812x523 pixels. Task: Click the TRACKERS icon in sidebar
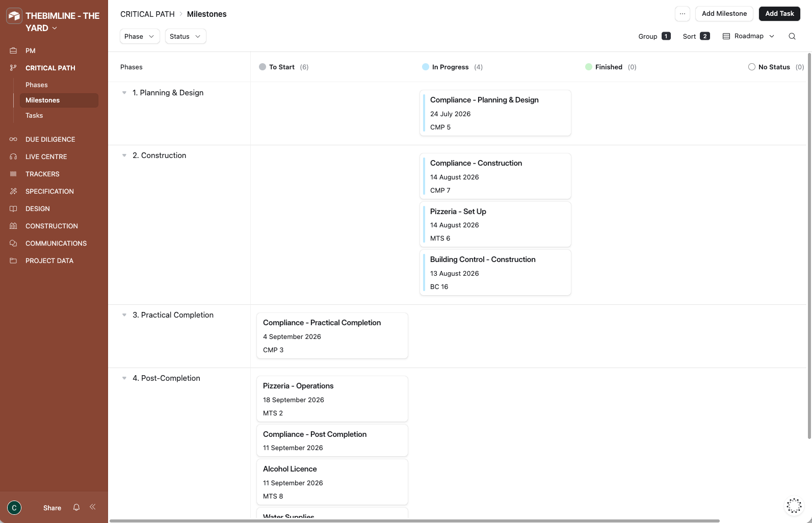tap(13, 174)
